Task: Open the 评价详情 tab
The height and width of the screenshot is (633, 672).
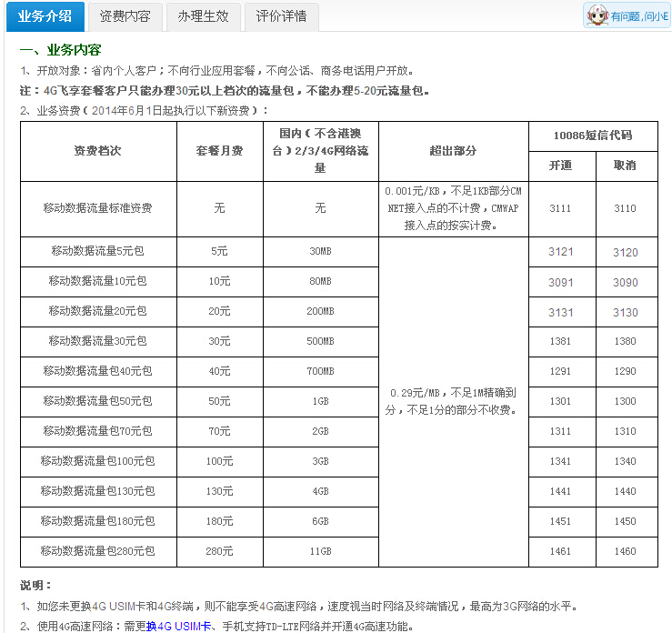Action: (282, 16)
